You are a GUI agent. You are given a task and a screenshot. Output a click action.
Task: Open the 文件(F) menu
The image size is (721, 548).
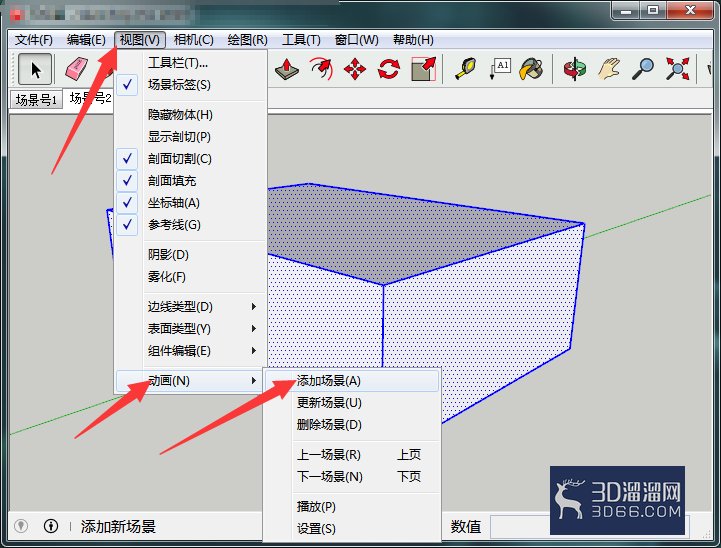click(34, 40)
